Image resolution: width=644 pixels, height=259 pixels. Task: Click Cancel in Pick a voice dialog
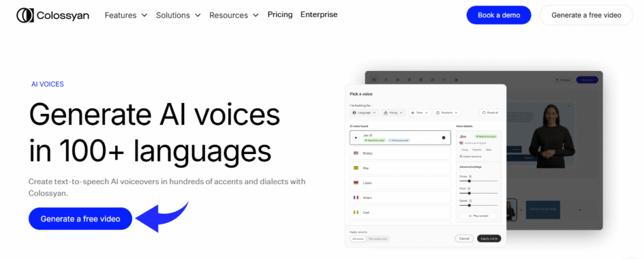(x=464, y=238)
